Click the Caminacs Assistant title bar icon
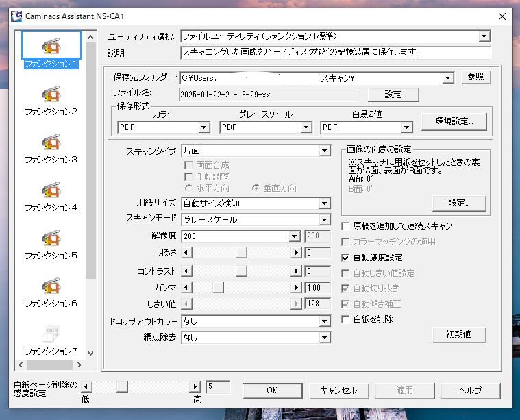The image size is (520, 420). 16,16
